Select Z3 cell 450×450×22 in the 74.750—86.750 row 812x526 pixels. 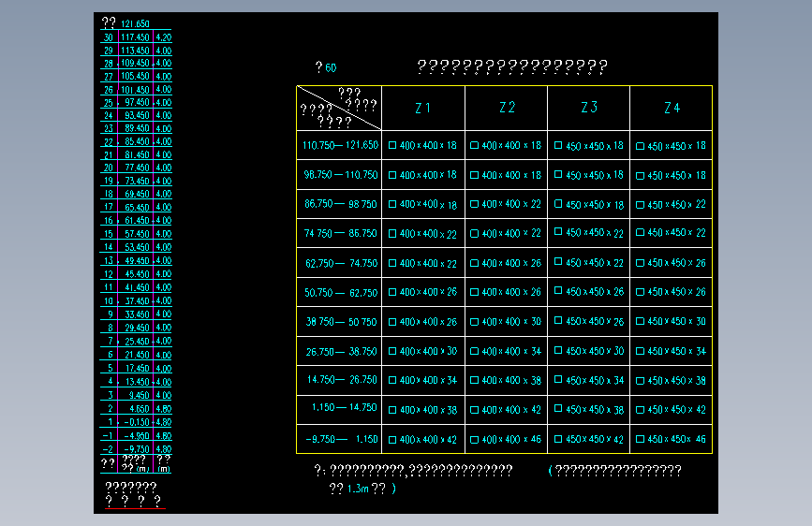[x=589, y=233]
